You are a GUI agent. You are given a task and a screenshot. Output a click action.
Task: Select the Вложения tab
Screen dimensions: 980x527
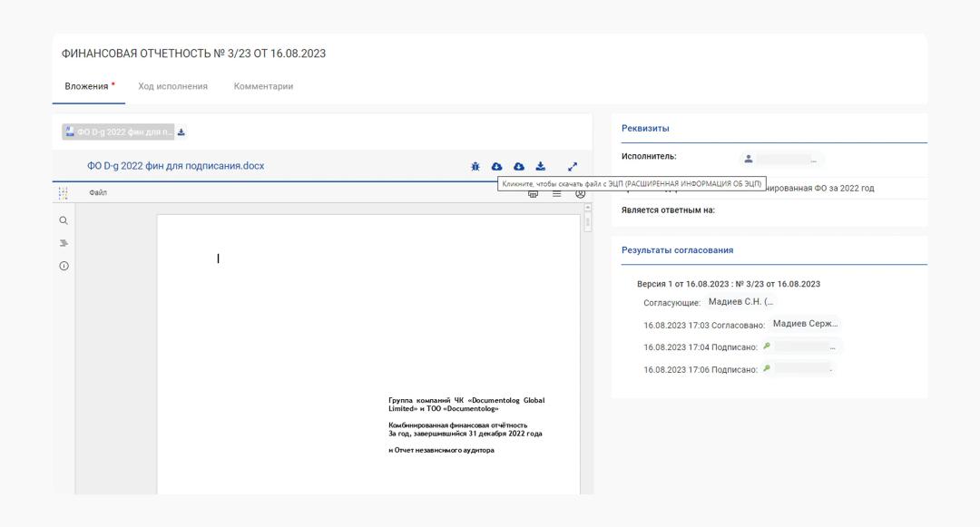[86, 86]
